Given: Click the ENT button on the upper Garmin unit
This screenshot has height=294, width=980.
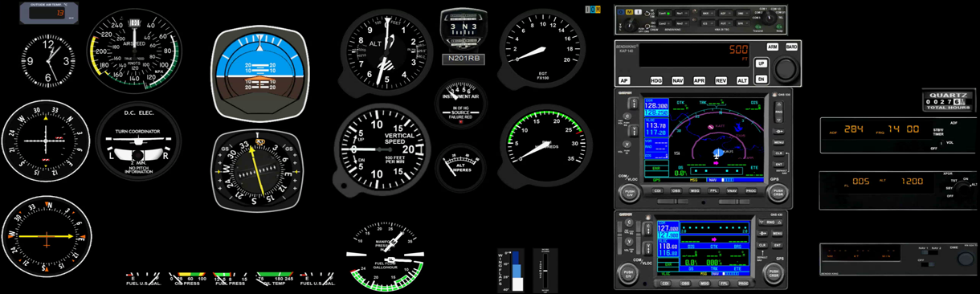Looking at the screenshot, I should point(778,164).
